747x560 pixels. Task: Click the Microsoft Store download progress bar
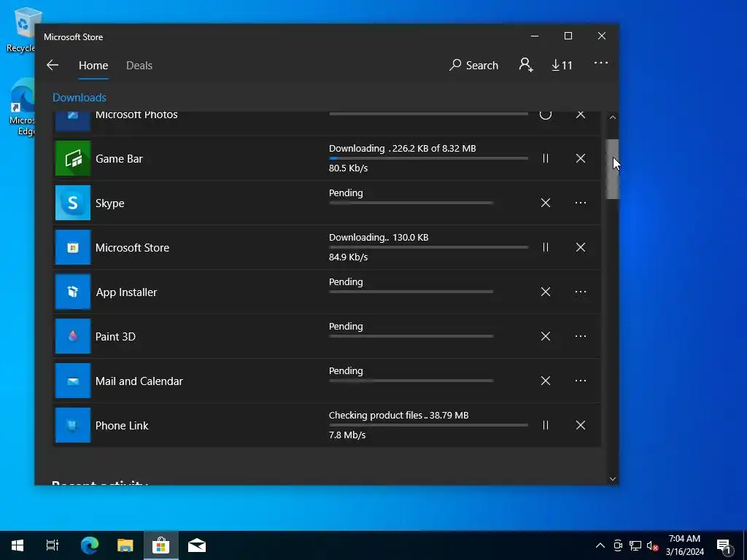428,247
